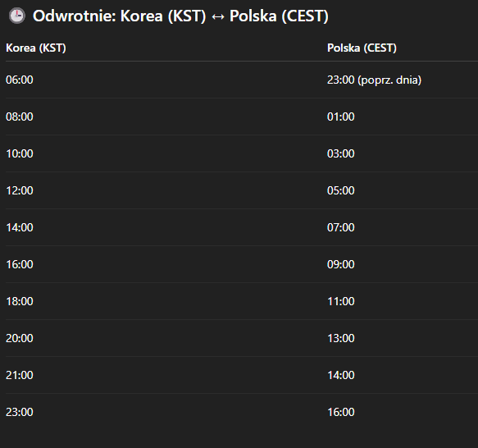Click the 03:00 Poland time
Viewport: 478px width, 448px height.
(x=341, y=153)
